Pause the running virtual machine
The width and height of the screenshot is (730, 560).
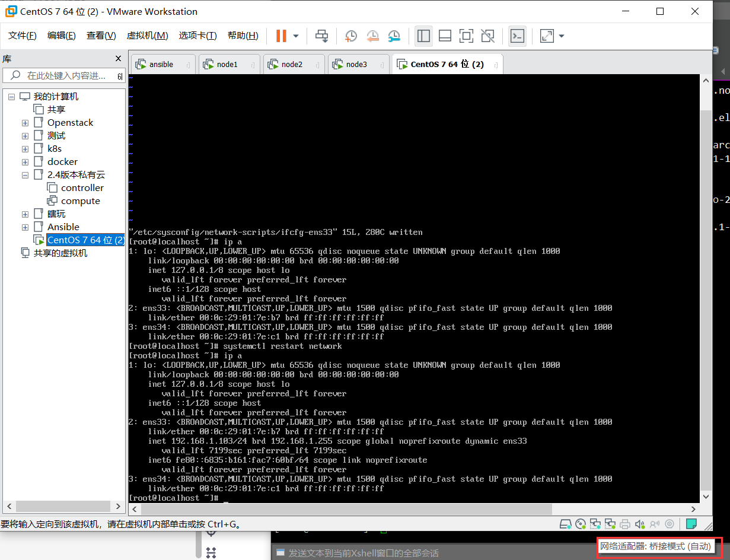pos(281,36)
